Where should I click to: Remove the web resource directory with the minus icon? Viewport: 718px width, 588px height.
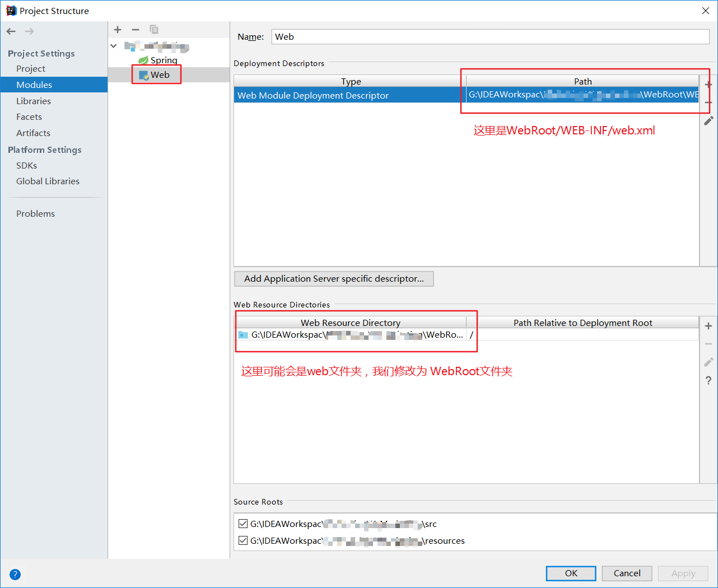tap(708, 344)
